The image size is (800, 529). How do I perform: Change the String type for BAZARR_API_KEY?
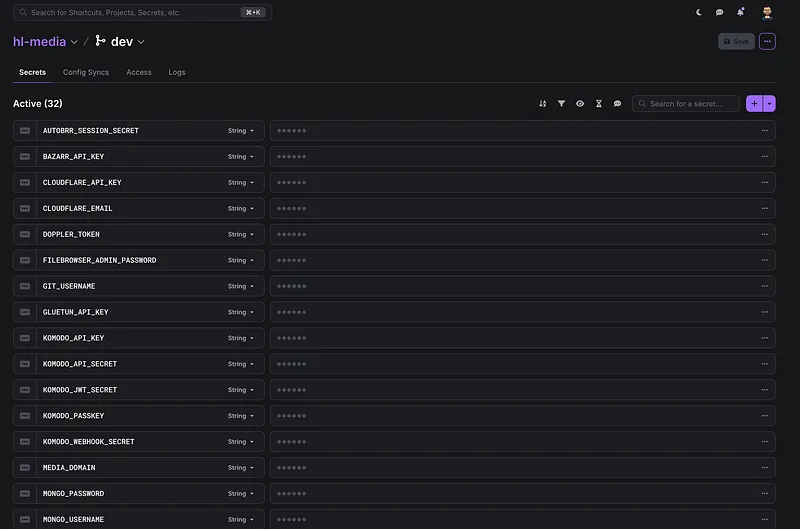(x=240, y=157)
